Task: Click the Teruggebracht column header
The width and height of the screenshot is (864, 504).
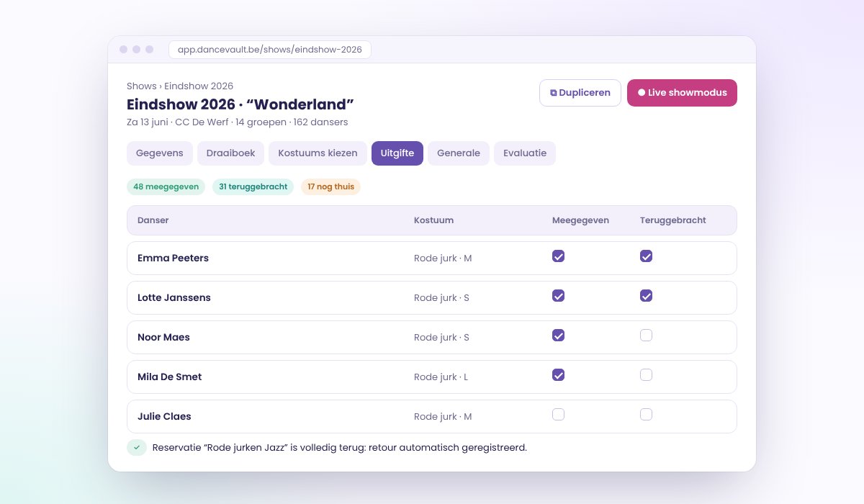Action: (x=673, y=220)
